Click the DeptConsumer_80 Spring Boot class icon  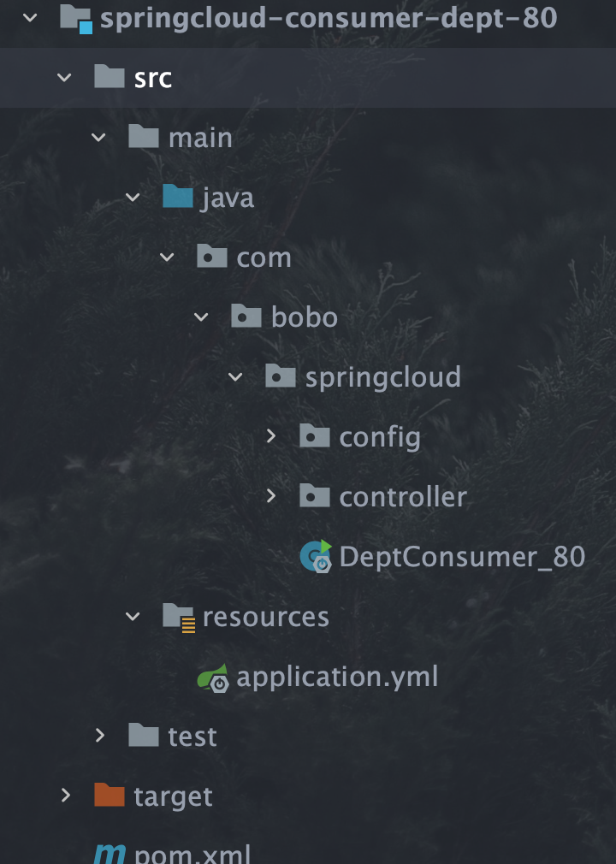(x=315, y=557)
